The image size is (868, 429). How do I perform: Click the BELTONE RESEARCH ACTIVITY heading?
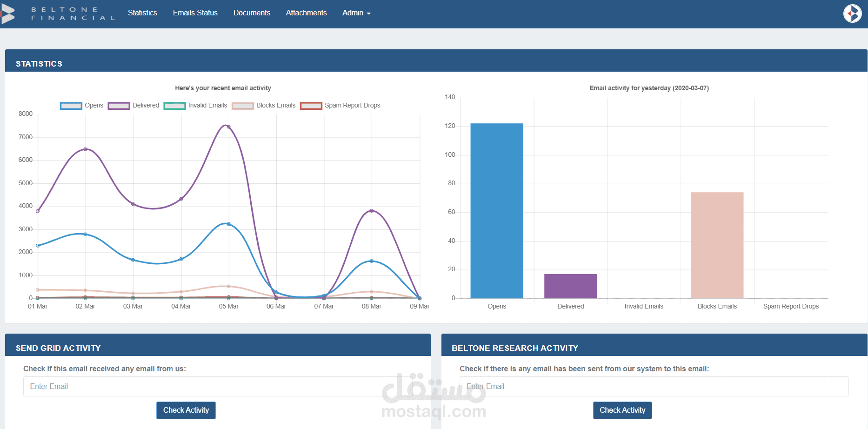tap(515, 348)
